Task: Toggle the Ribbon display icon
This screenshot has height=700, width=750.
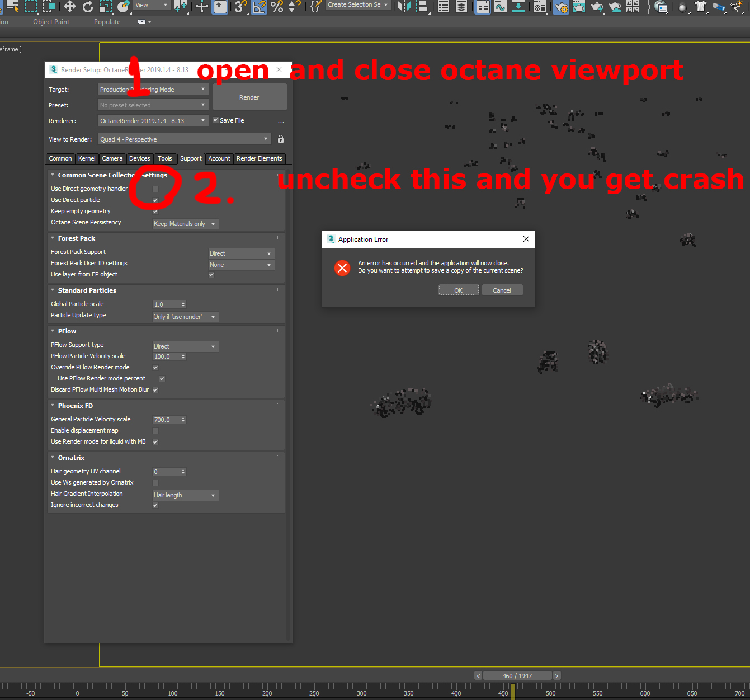Action: [x=483, y=7]
